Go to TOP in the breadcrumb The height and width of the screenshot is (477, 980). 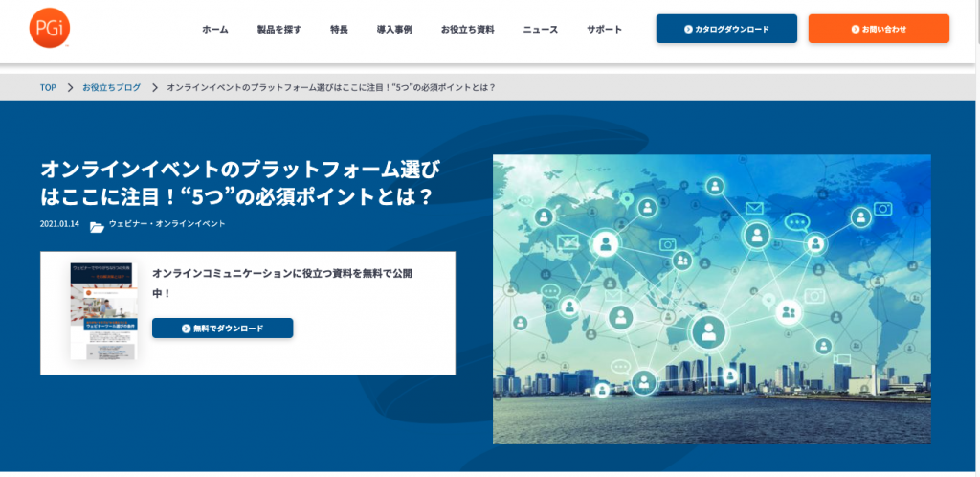click(x=48, y=87)
